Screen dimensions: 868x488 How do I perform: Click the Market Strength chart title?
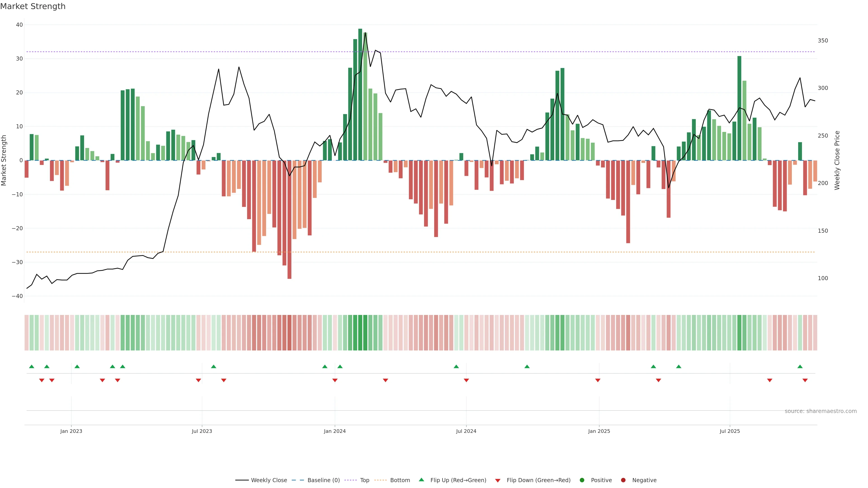33,6
